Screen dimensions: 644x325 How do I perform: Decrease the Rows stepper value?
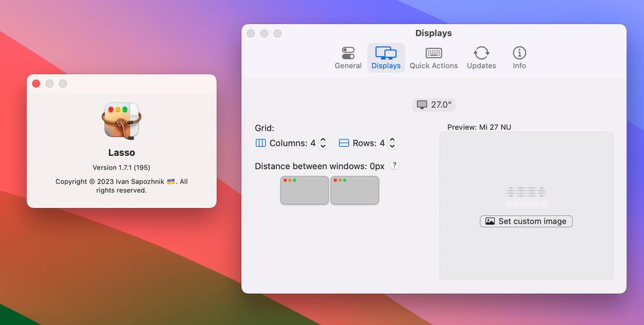393,146
